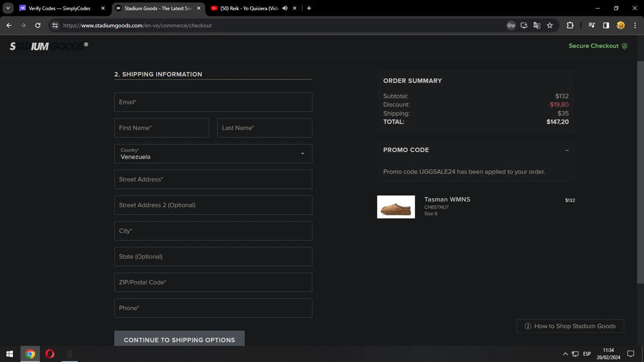Screen dimensions: 644x362
Task: Click Continue to Shipping Options button
Action: pos(179,338)
